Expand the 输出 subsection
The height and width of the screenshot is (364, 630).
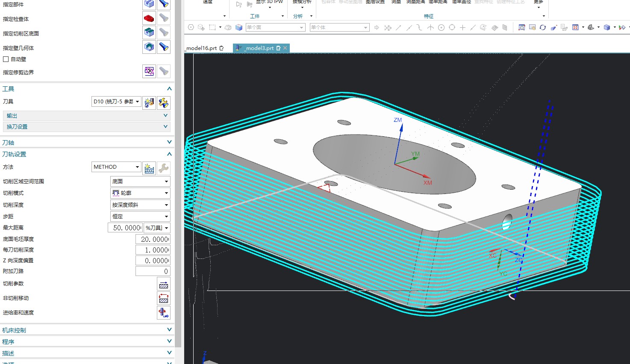[x=165, y=116]
